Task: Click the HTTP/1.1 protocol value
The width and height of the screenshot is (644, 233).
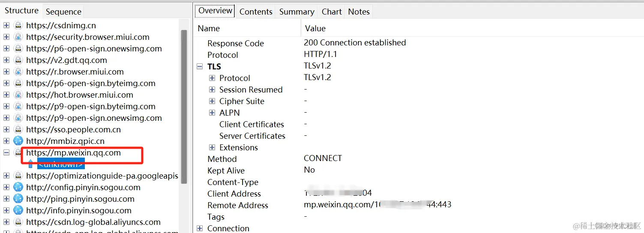Action: (x=320, y=54)
